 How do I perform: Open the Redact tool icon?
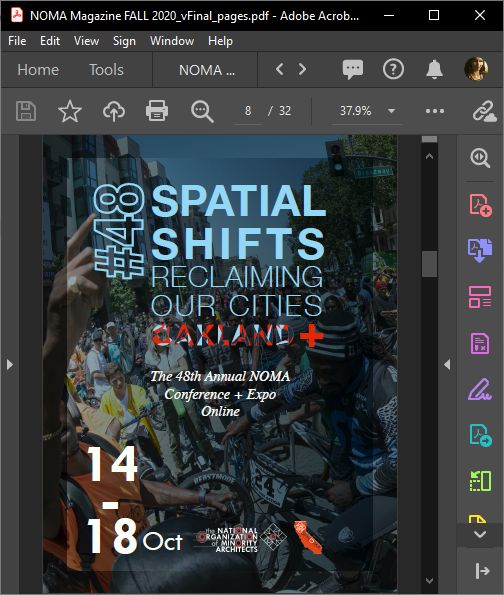[x=480, y=343]
